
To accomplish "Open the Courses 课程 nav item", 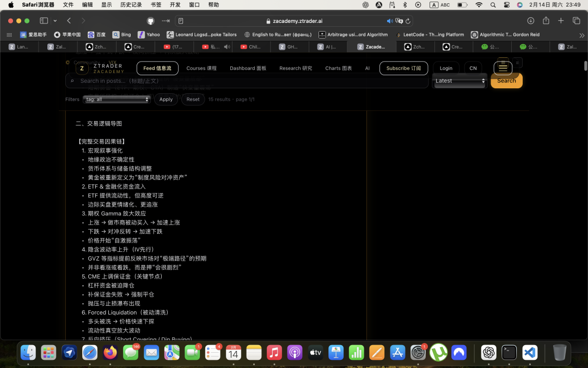I will (x=201, y=68).
